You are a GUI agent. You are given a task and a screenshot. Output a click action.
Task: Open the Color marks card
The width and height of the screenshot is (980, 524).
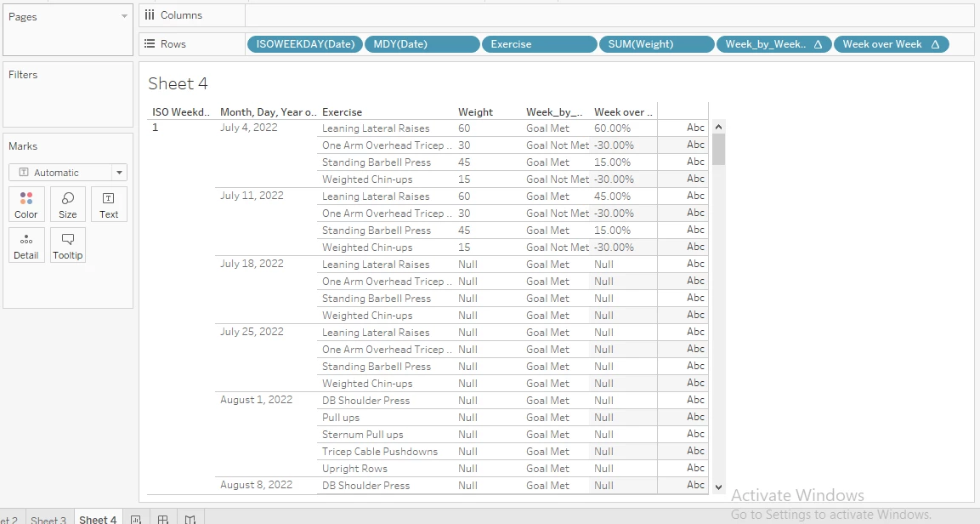pyautogui.click(x=26, y=204)
